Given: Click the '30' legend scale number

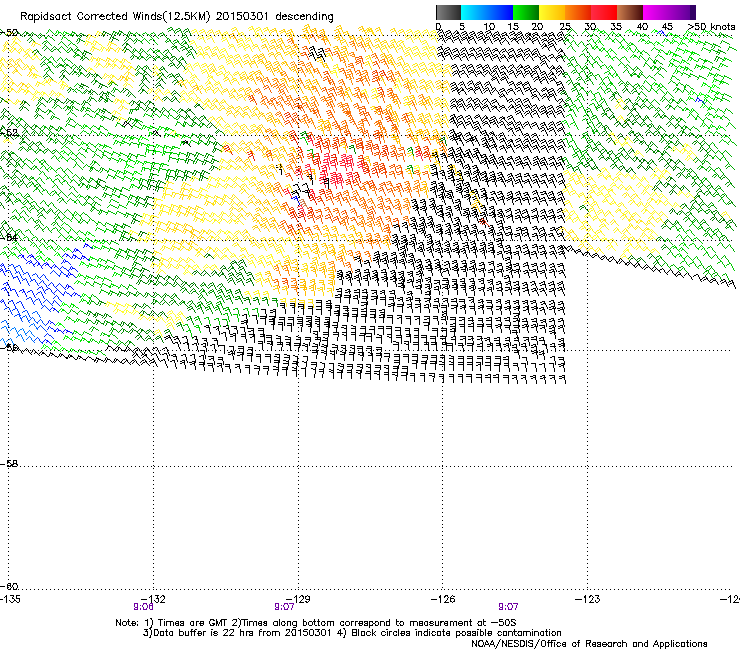Looking at the screenshot, I should 590,26.
